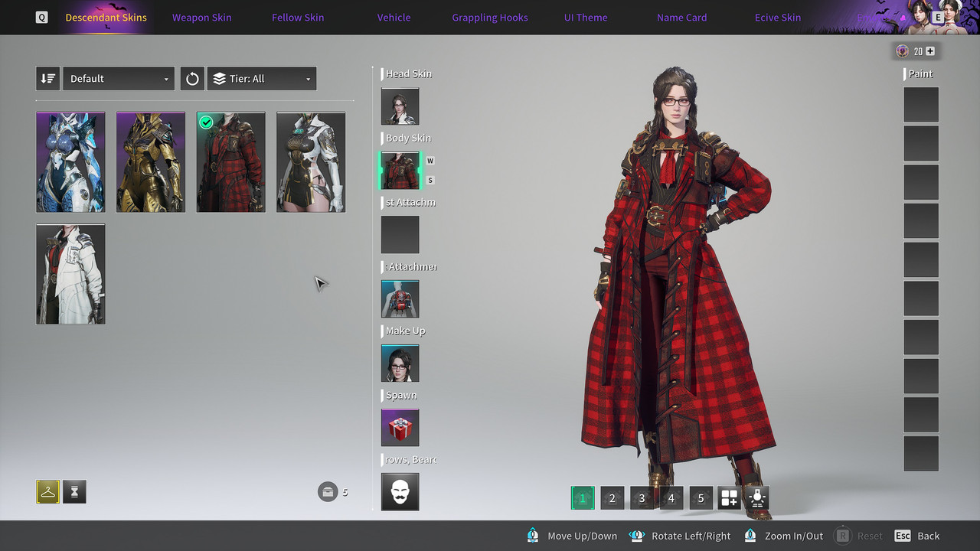Screen dimensions: 980x551
Task: Click the E next-tab key button
Action: click(937, 17)
